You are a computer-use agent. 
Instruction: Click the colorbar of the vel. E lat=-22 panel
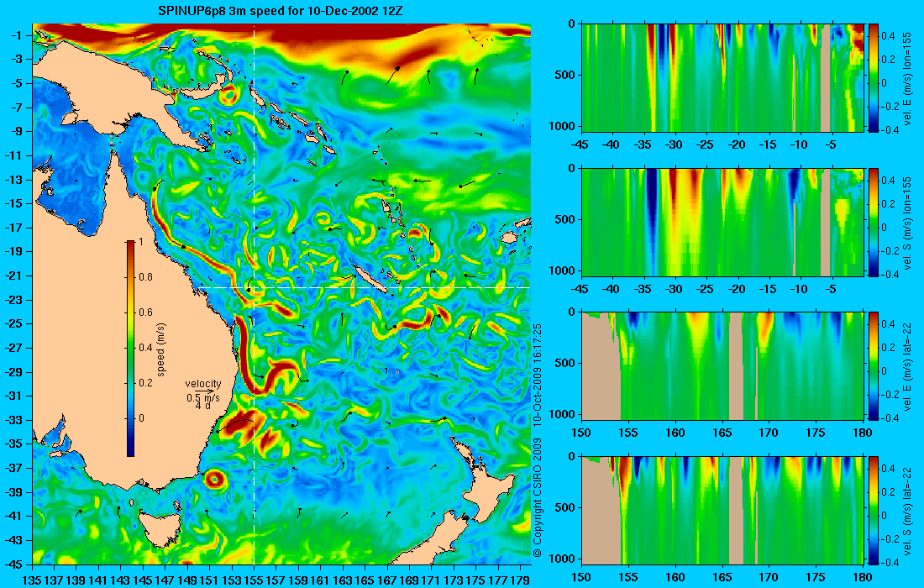(x=874, y=366)
